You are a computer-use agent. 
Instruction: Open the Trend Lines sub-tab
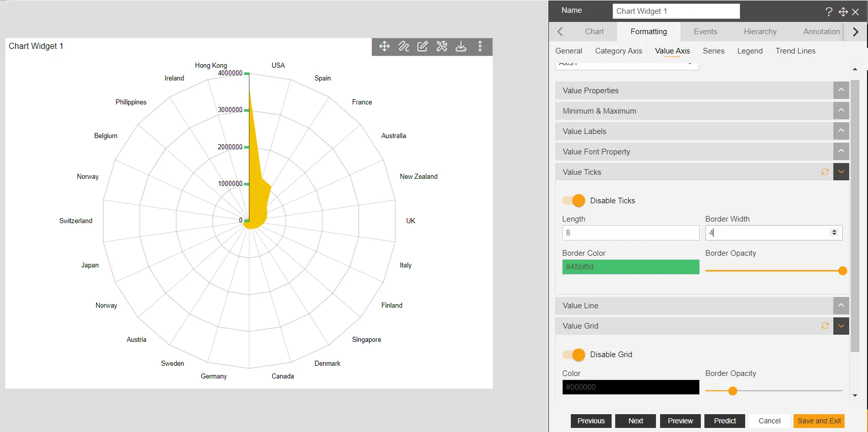click(796, 51)
